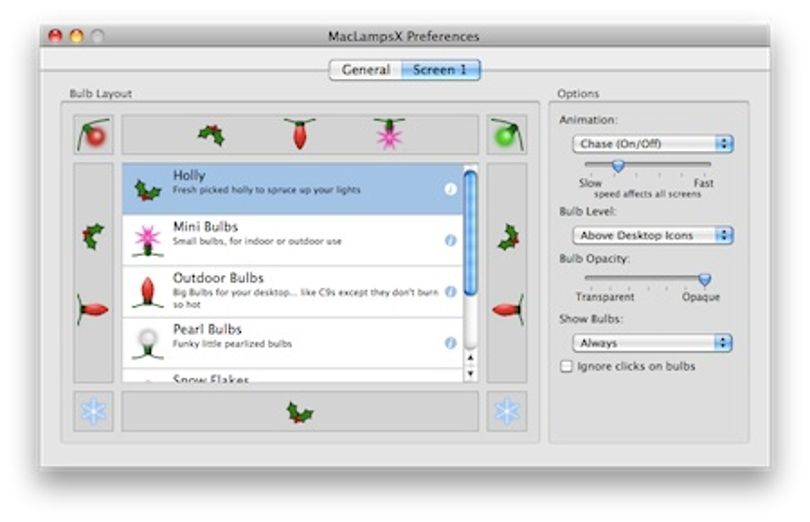Select the red outdoor bulb in top strip
Viewport: 810px width, 522px height.
pos(300,134)
